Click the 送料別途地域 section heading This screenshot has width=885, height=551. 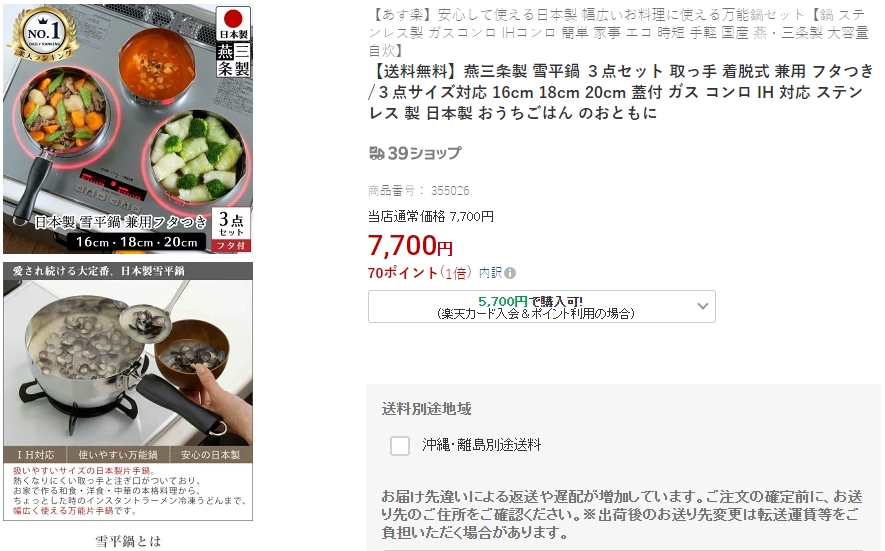[426, 409]
